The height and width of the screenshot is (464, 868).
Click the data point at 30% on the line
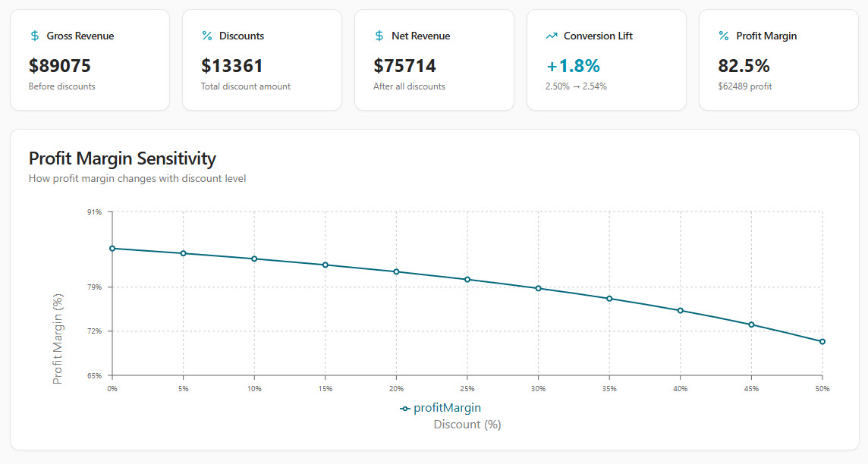(538, 288)
